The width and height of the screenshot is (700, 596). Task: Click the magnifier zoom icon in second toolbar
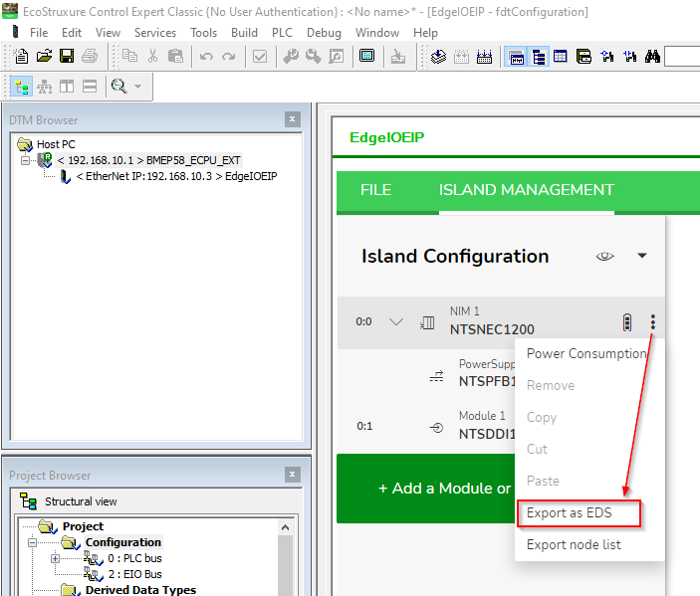tap(119, 88)
